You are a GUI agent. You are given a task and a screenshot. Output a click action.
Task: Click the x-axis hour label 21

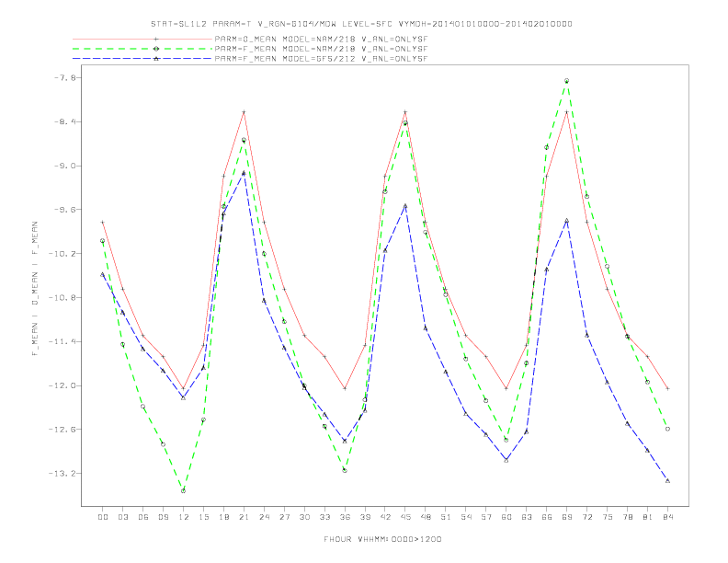244,517
